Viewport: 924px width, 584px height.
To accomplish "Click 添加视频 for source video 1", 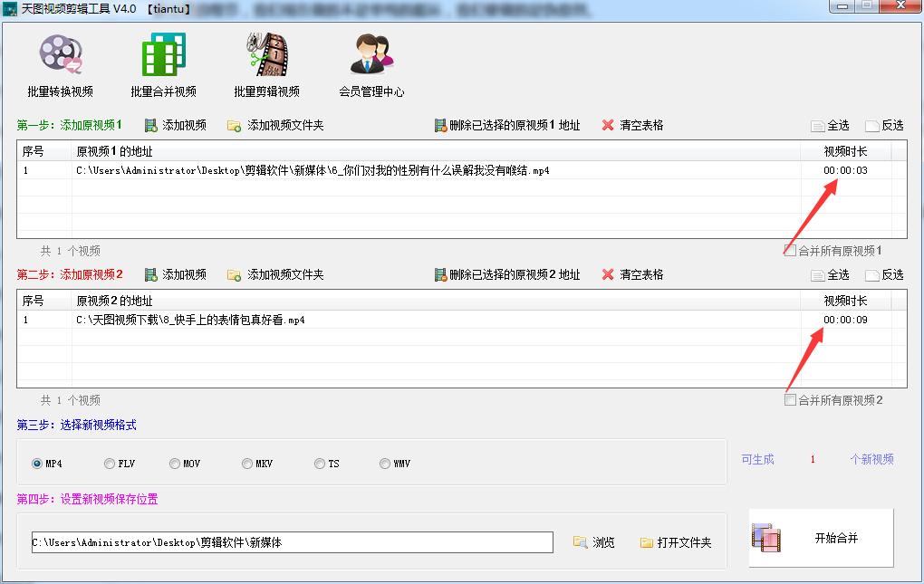I will coord(176,125).
